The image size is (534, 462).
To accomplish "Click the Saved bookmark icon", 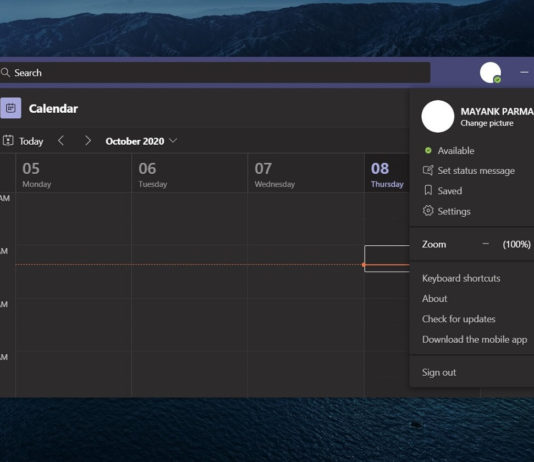I will [x=428, y=190].
